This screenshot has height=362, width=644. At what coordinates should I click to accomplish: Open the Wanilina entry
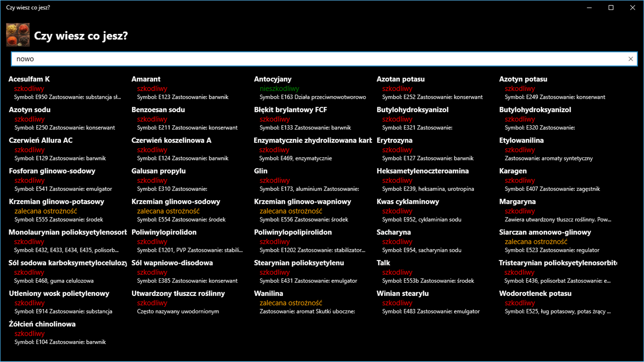click(x=312, y=302)
